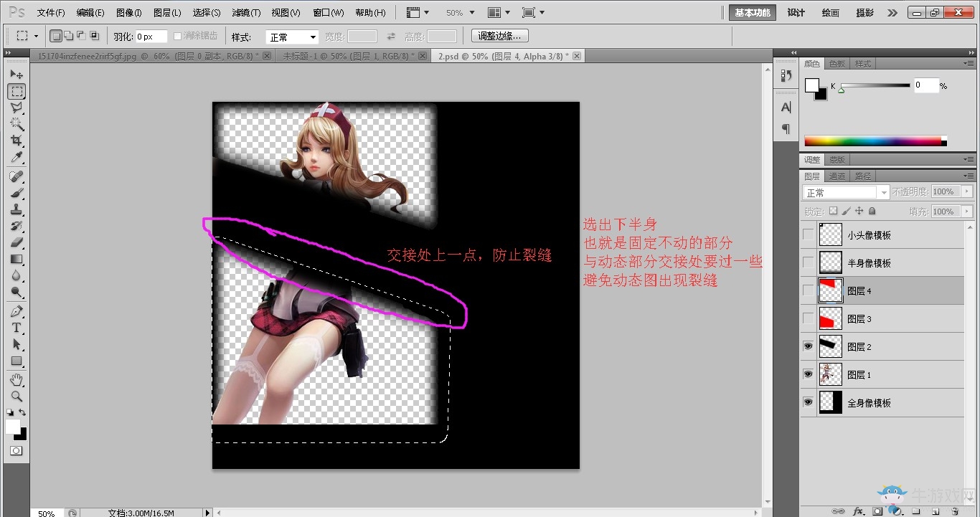Select the Clone Stamp tool

(x=17, y=209)
